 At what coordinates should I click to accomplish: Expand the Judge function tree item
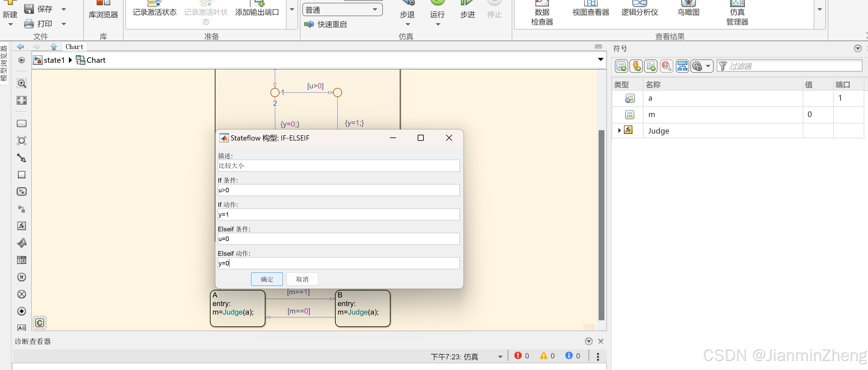[619, 130]
